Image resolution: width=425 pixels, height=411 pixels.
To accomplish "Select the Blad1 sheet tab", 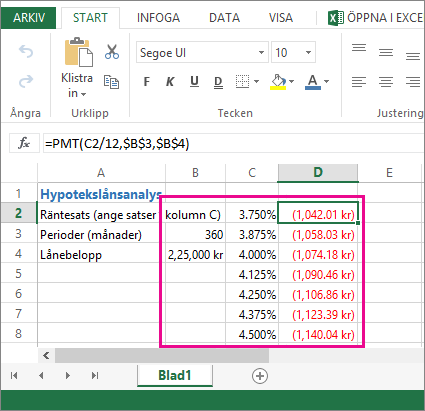I will pos(175,375).
